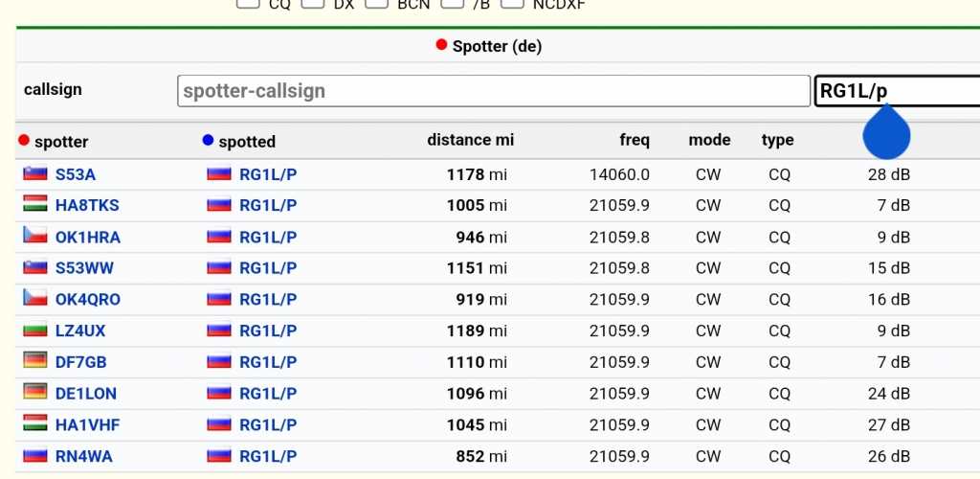Sort by the mode column header

pyautogui.click(x=709, y=140)
